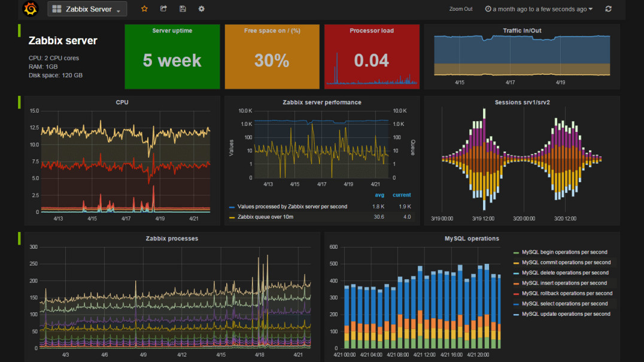Viewport: 644px width, 362px height.
Task: Click the Sessions srv1/srv2 bar chart
Action: [x=522, y=159]
